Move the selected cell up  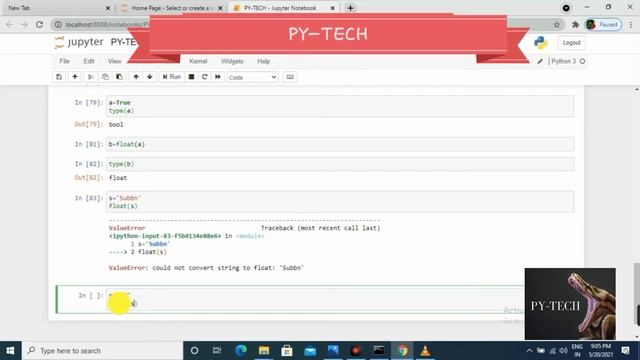click(x=136, y=77)
